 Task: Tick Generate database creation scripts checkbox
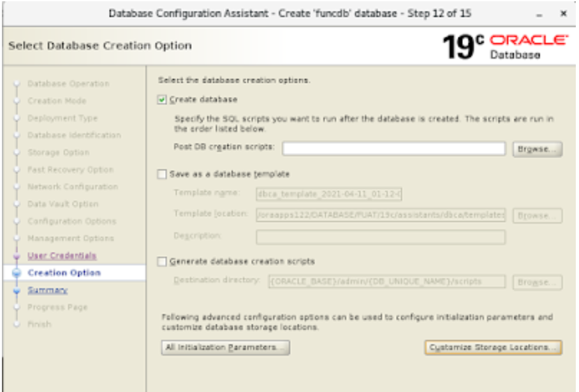click(162, 262)
